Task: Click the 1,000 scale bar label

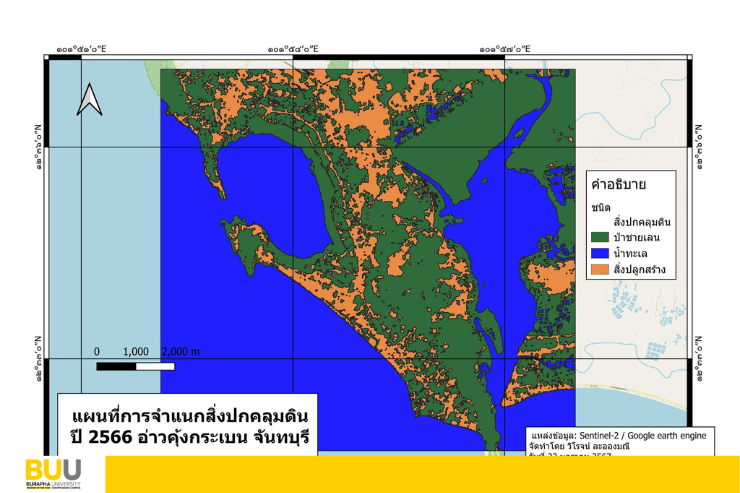Action: click(135, 352)
